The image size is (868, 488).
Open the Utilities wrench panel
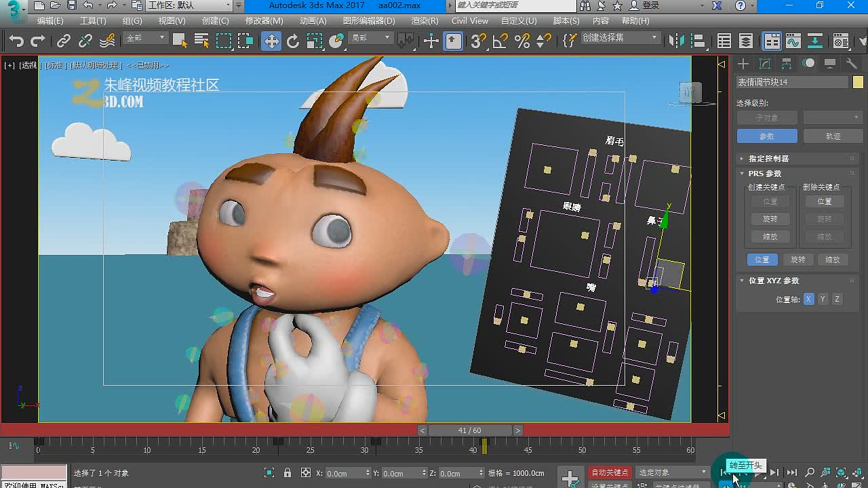pos(852,64)
